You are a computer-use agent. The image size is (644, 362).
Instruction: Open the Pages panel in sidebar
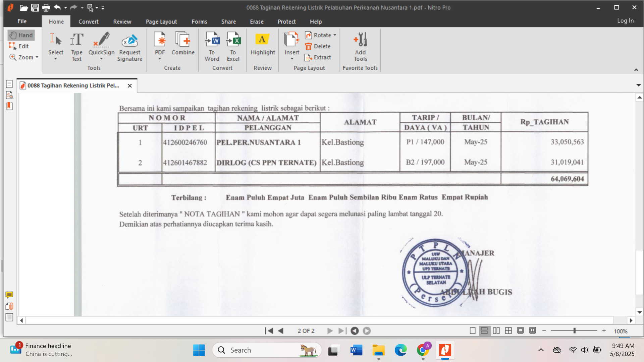(x=9, y=84)
